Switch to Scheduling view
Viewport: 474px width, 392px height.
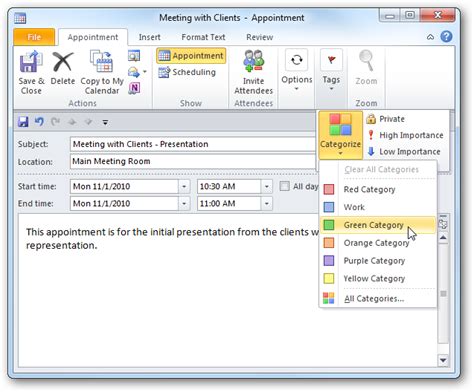187,72
